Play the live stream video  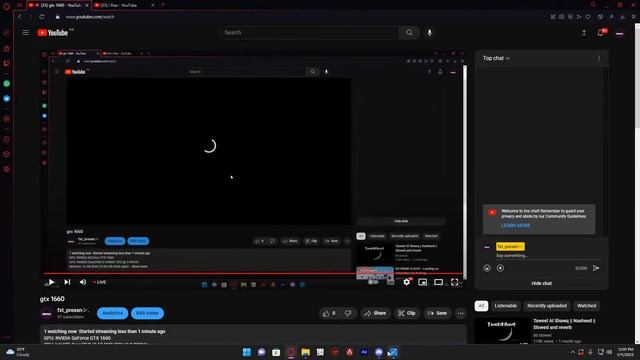(x=51, y=282)
